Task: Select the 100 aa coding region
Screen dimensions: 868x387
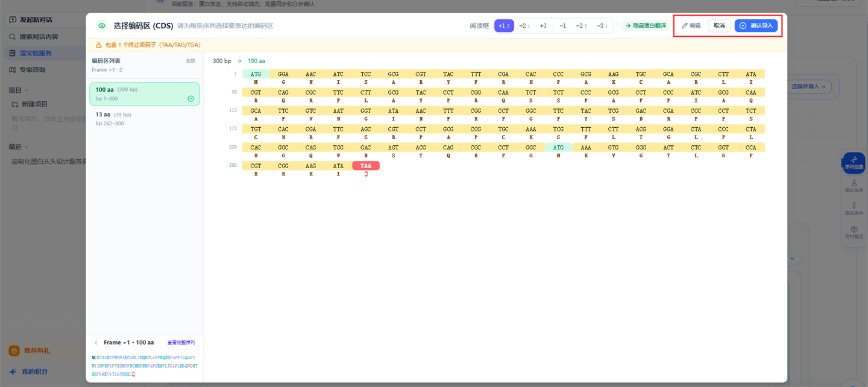Action: [145, 94]
